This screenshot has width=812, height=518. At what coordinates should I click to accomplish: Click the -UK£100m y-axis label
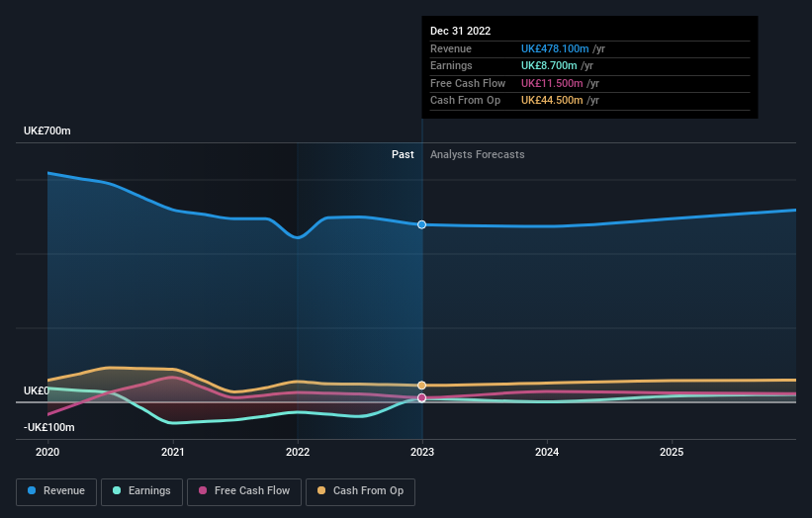[49, 427]
